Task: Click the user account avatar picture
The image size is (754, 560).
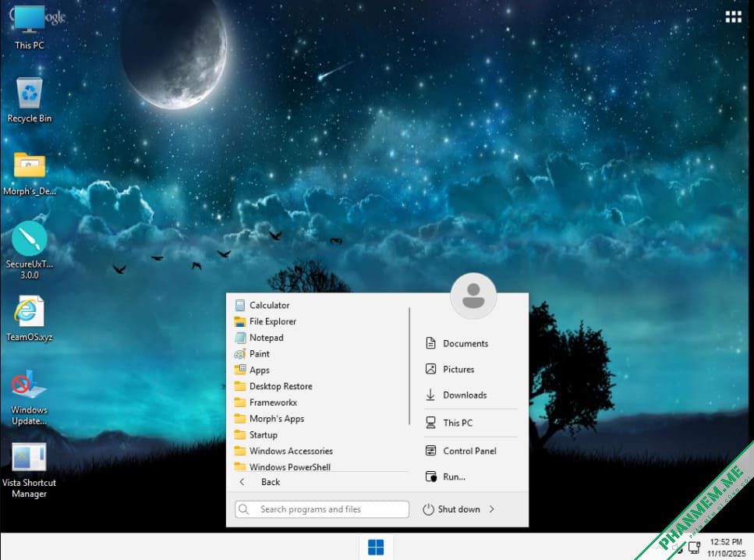Action: (x=473, y=296)
